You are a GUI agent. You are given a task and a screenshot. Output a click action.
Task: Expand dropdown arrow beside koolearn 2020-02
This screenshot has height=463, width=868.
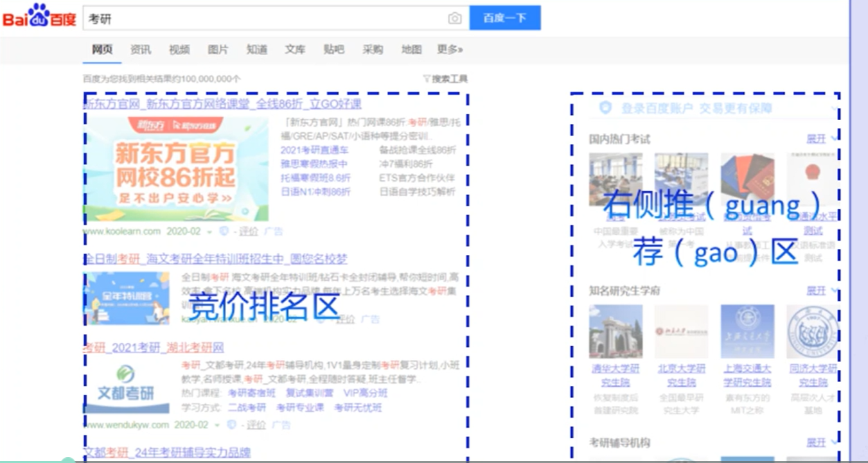tap(209, 232)
